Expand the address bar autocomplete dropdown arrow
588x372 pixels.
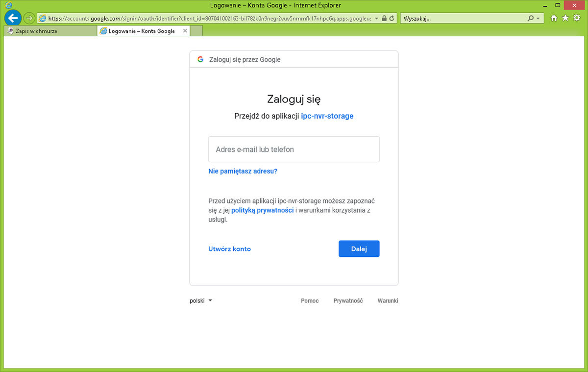click(x=376, y=18)
